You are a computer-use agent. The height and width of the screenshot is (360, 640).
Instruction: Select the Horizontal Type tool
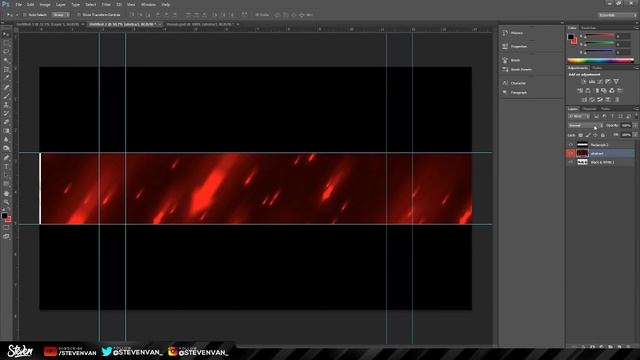click(6, 167)
